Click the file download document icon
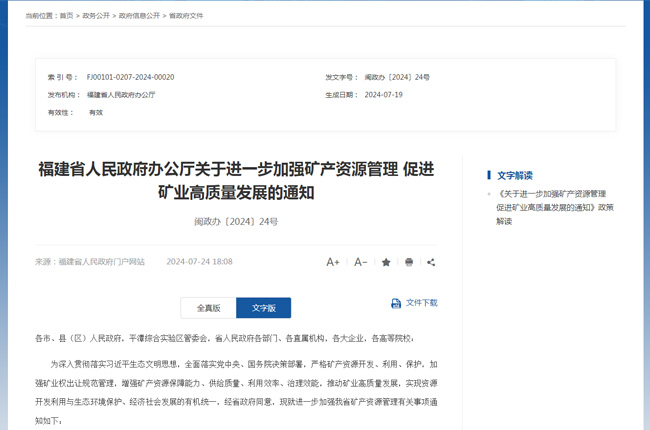Image resolution: width=650 pixels, height=430 pixels. click(396, 303)
